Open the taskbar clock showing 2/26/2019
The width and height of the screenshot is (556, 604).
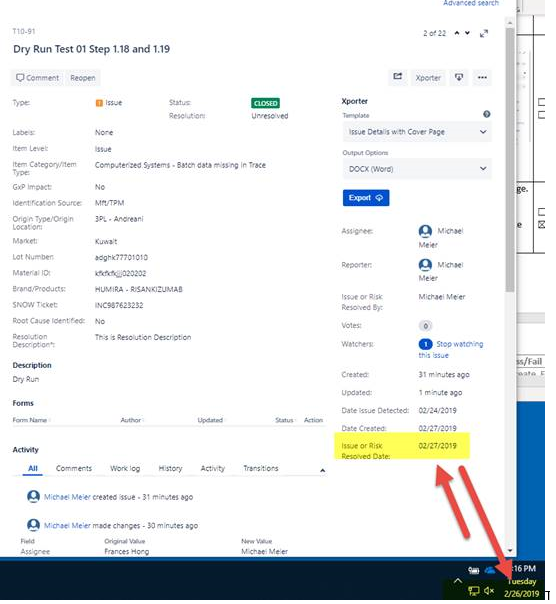[521, 581]
